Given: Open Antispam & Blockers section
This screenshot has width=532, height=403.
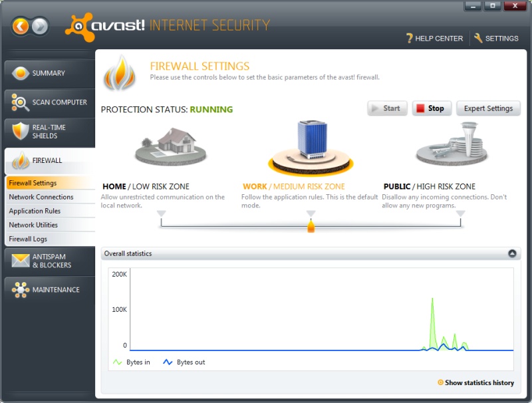Looking at the screenshot, I should pyautogui.click(x=50, y=261).
